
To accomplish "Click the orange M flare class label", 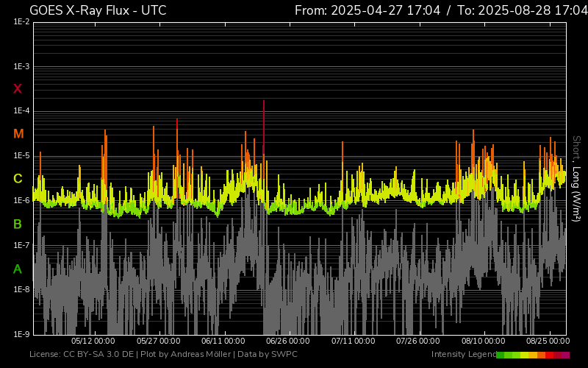I will click(x=18, y=134).
